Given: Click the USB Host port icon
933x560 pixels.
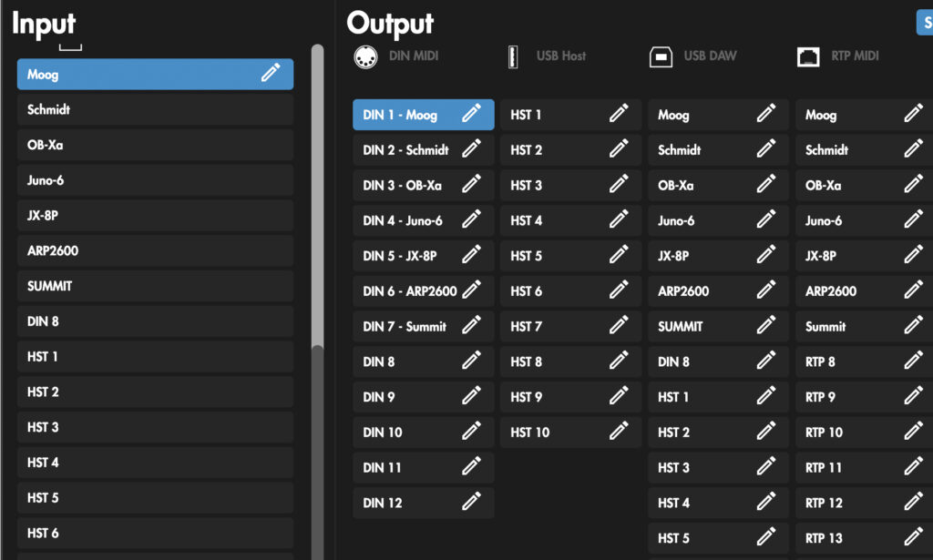Looking at the screenshot, I should tap(513, 57).
